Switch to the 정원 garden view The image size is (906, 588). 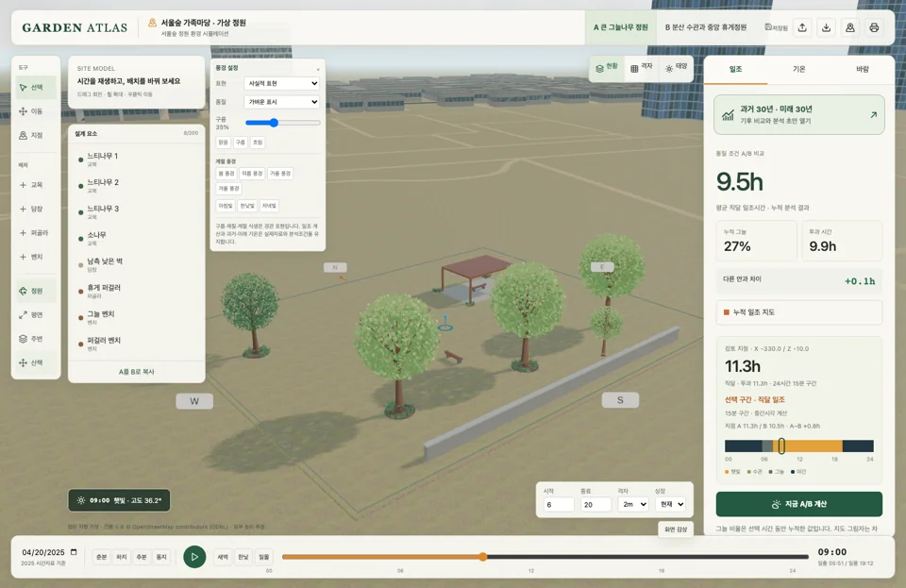pos(36,291)
